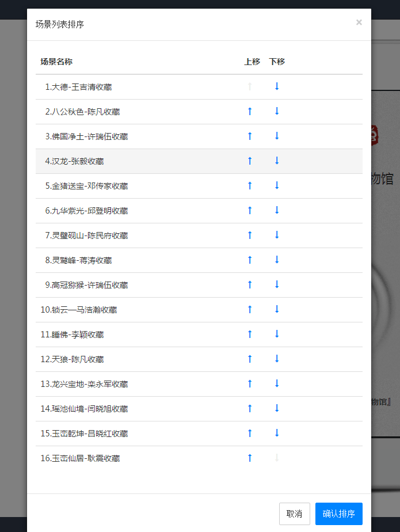Move down 6.九华紫光-邱登明收藏
This screenshot has height=532, width=400.
(277, 210)
